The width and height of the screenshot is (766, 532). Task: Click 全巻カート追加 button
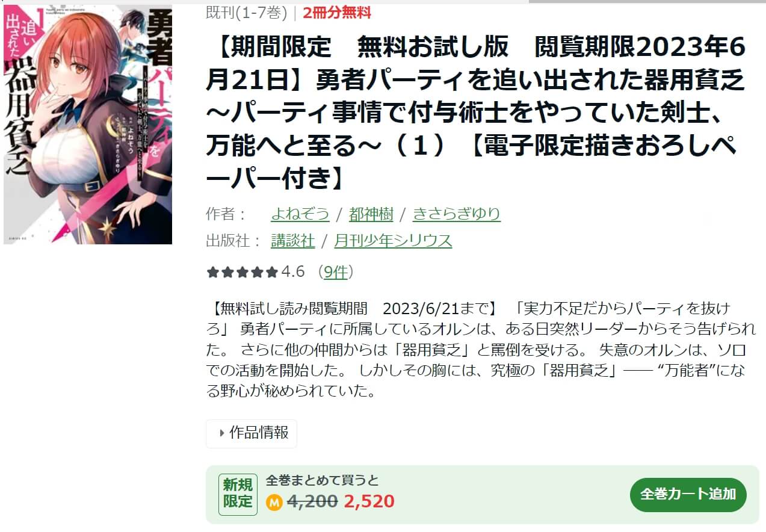point(688,495)
